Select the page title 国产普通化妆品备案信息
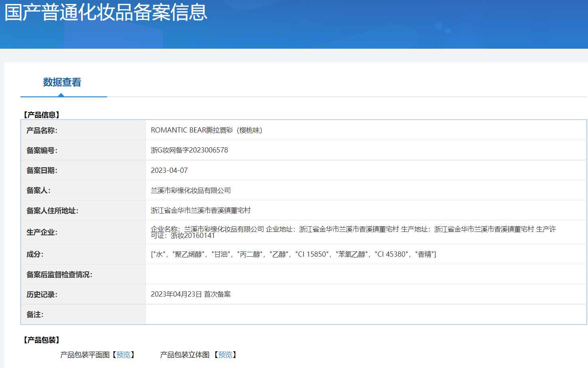 point(106,12)
